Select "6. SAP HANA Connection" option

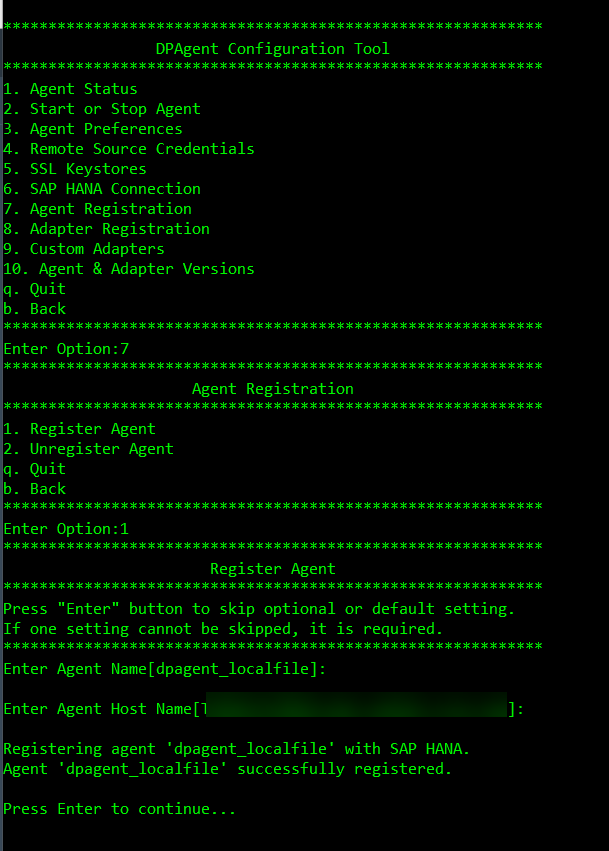[x=101, y=189]
